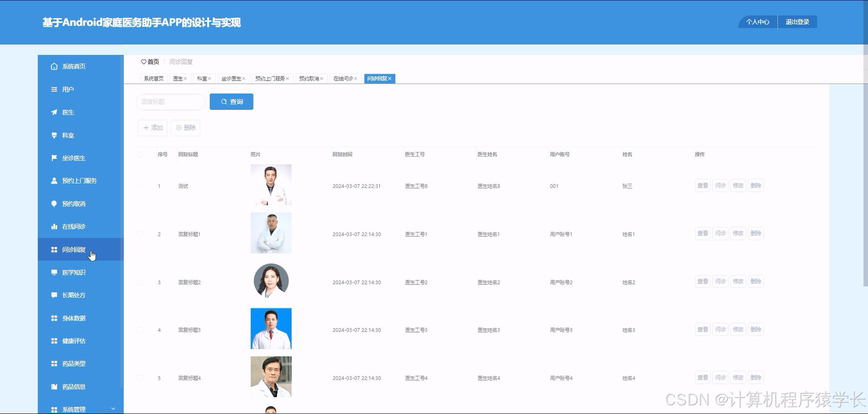Close the 医生 tab with its x
The image size is (868, 414).
click(186, 79)
